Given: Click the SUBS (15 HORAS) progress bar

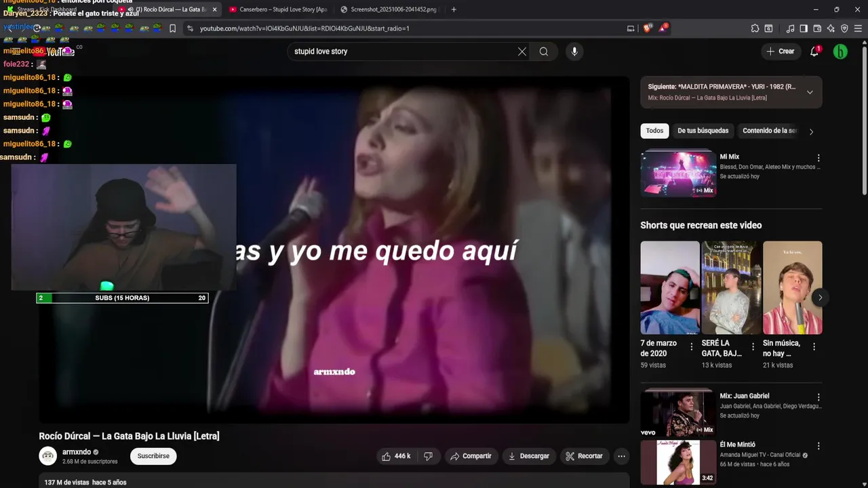Looking at the screenshot, I should tap(122, 298).
